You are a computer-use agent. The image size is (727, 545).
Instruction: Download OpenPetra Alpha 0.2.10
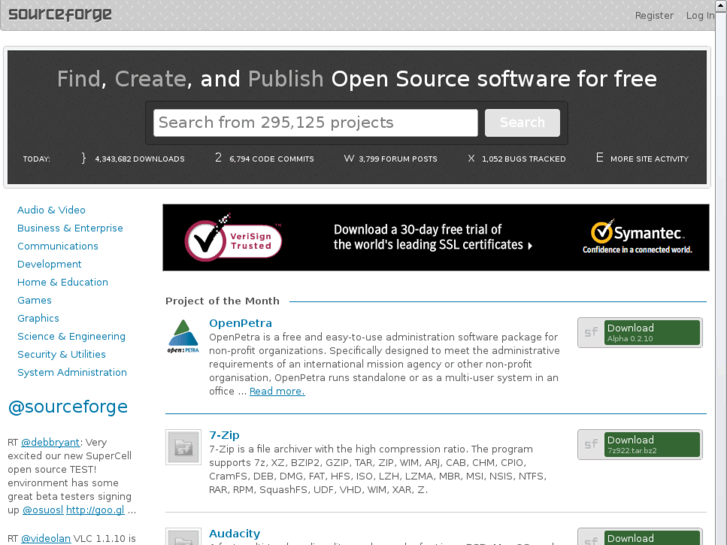[x=652, y=333]
